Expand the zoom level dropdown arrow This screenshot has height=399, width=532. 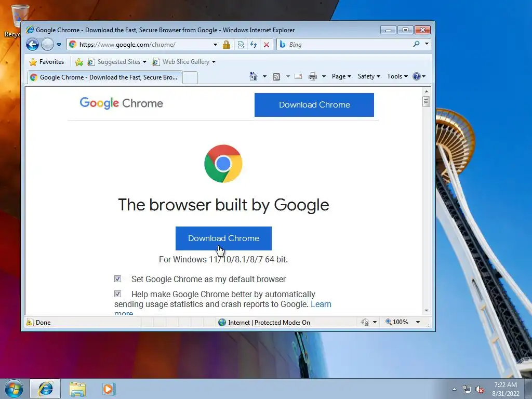(x=418, y=322)
